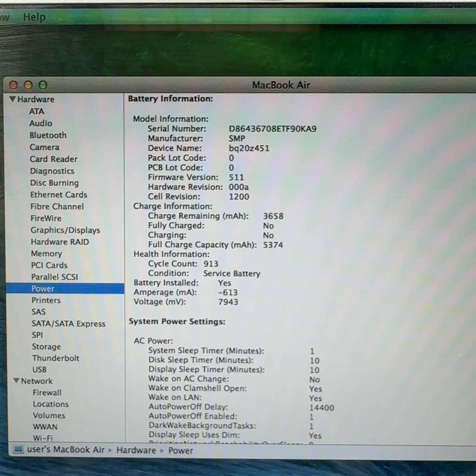
Task: Select Fibre Channel in the sidebar
Action: pos(57,207)
